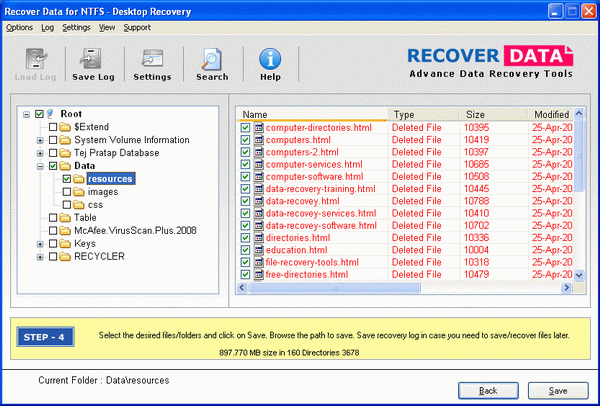
Task: Open the Settings toolbar icon
Action: coord(153,59)
